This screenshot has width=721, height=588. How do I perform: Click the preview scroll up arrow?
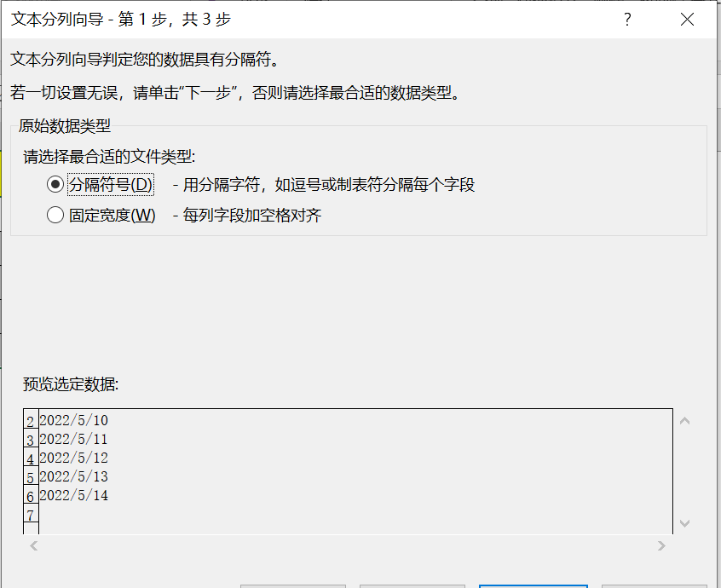(x=684, y=421)
